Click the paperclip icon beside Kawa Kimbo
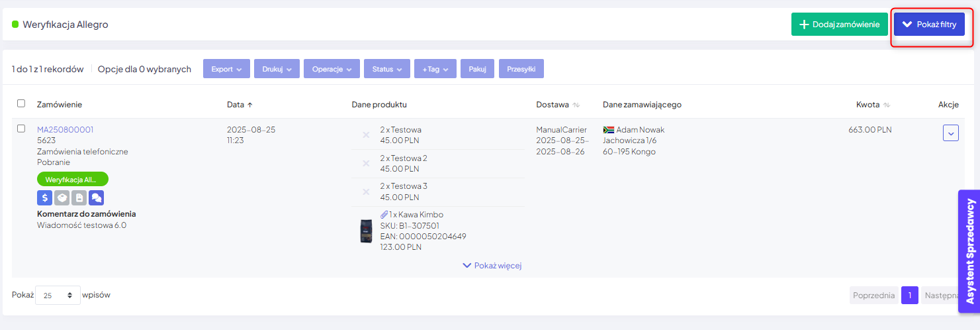This screenshot has width=980, height=330. 384,215
